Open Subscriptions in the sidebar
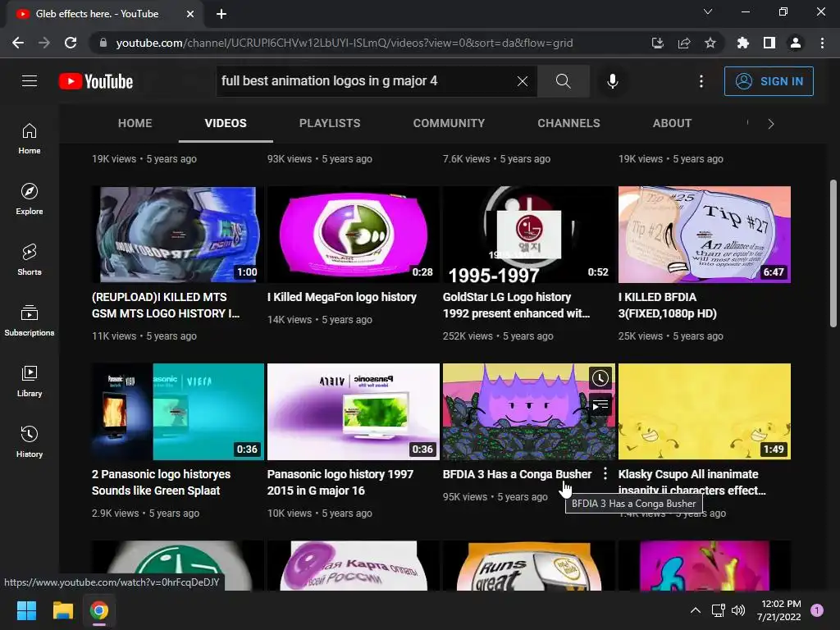 coord(30,321)
